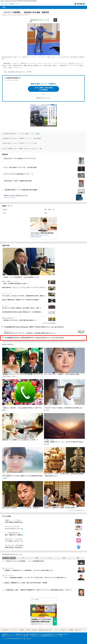Image resolution: width=87 pixels, height=644 pixels.
Task: Open rank 4 容疑者、銃撃動画をネット公開 article
Action: 26,583
